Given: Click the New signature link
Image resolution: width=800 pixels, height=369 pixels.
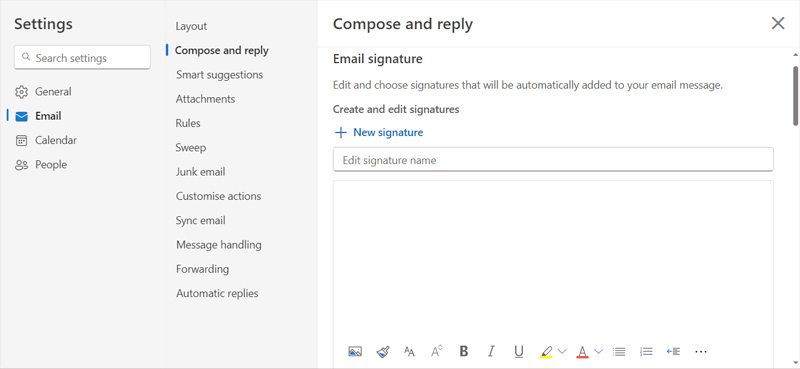Looking at the screenshot, I should click(388, 132).
